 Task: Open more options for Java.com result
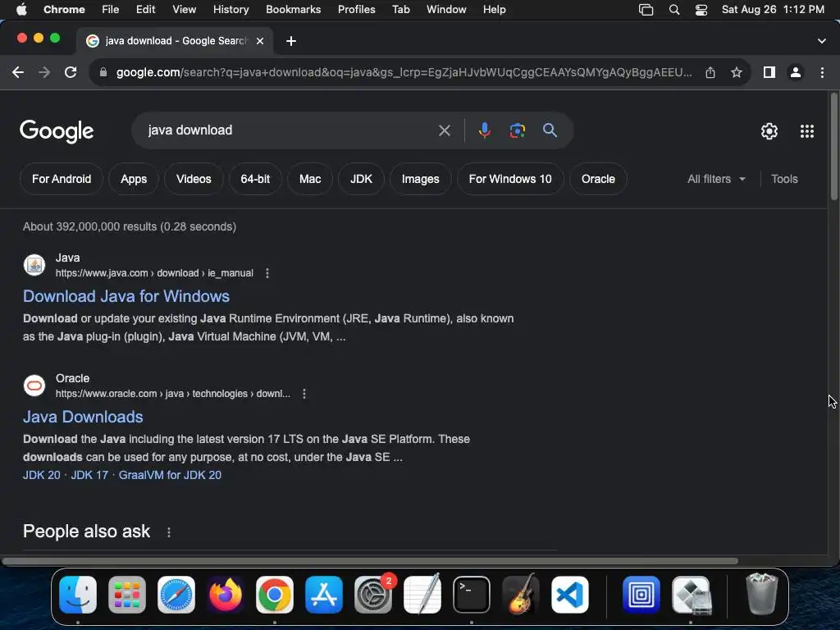[x=267, y=273]
